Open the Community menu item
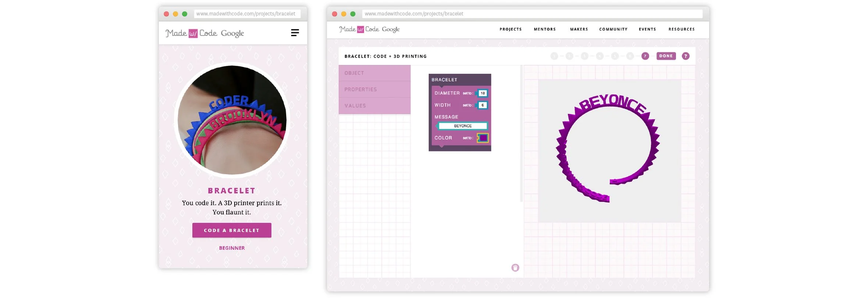Screen dimensions: 868x298 [613, 29]
